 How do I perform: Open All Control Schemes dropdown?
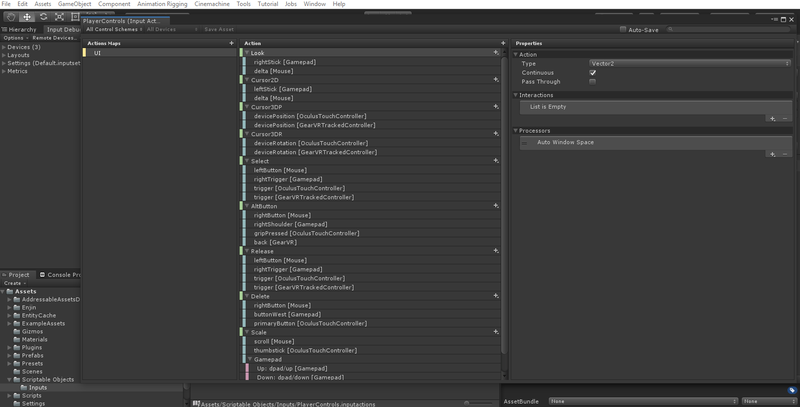point(114,30)
